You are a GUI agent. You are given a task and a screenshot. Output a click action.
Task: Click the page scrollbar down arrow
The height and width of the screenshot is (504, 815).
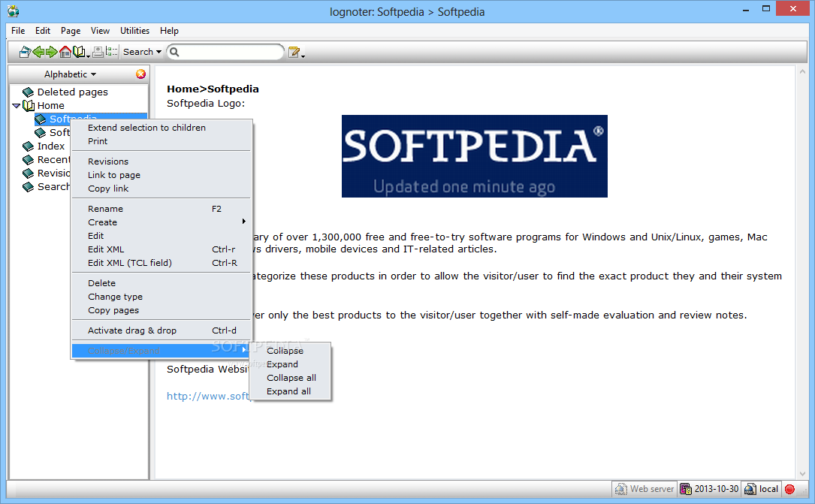tap(802, 473)
